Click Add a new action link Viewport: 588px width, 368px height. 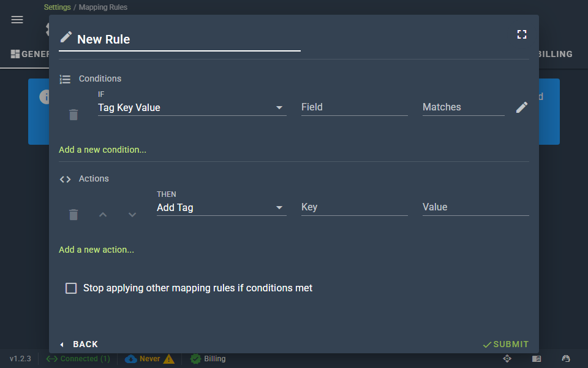[96, 250]
